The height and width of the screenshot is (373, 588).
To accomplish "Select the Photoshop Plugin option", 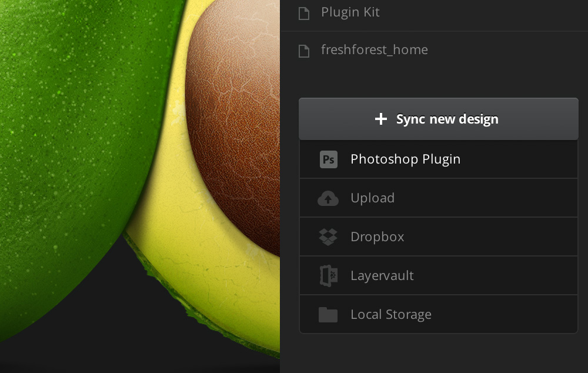I will pos(439,159).
